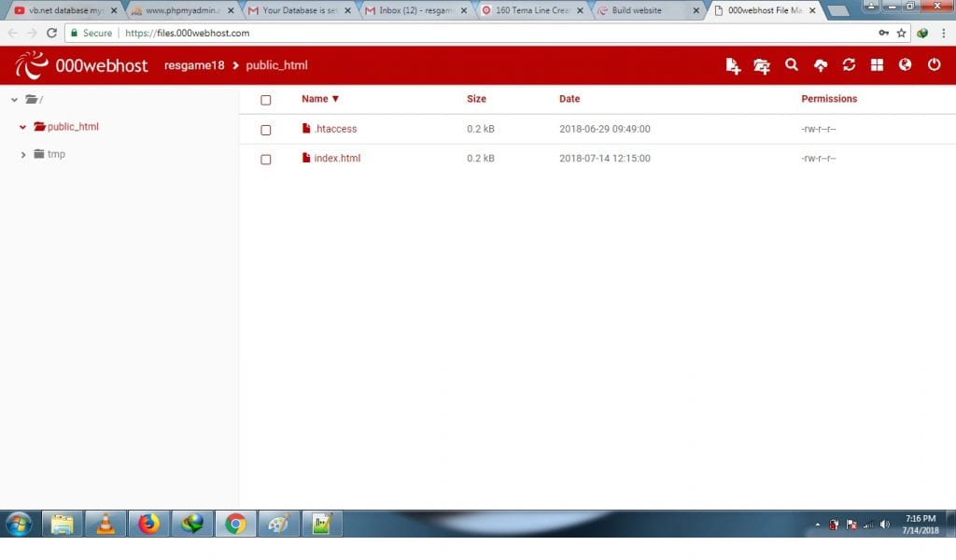Refresh the file list with reload icon
Viewport: 956px width, 560px height.
tap(849, 64)
